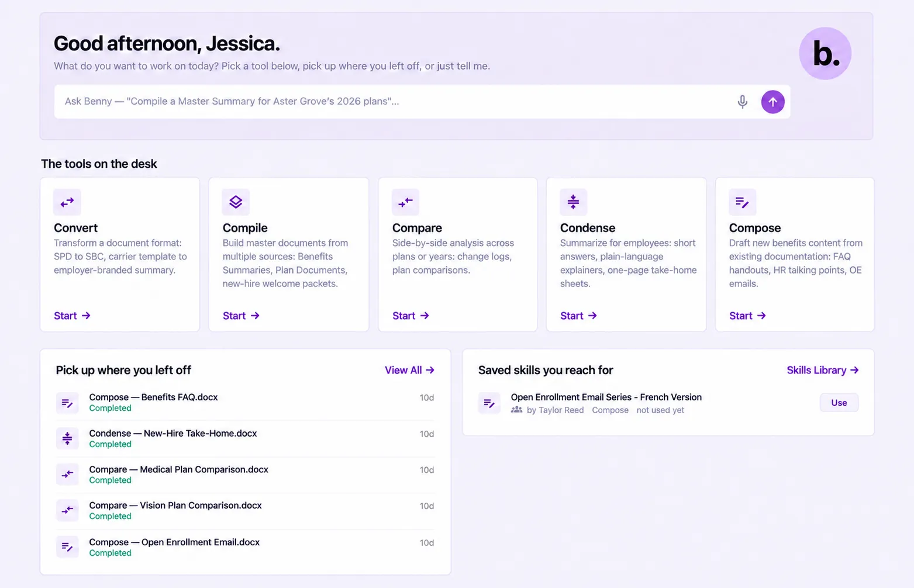This screenshot has width=914, height=588.
Task: Click the microphone icon in Ask Benny field
Action: coord(742,102)
